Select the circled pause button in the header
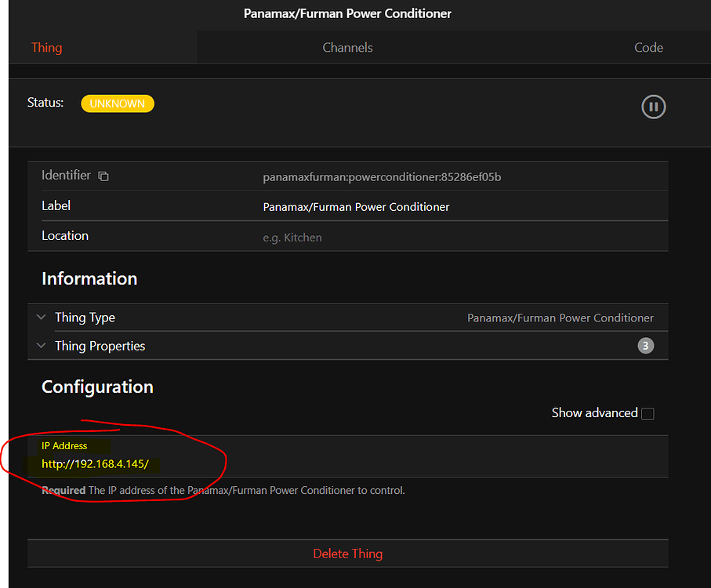711x588 pixels. (x=653, y=107)
